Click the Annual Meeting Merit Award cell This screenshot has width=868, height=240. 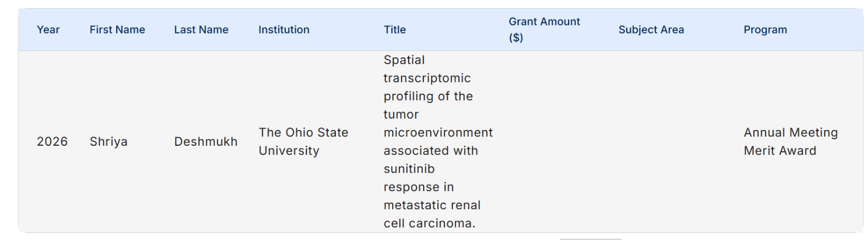pyautogui.click(x=790, y=142)
